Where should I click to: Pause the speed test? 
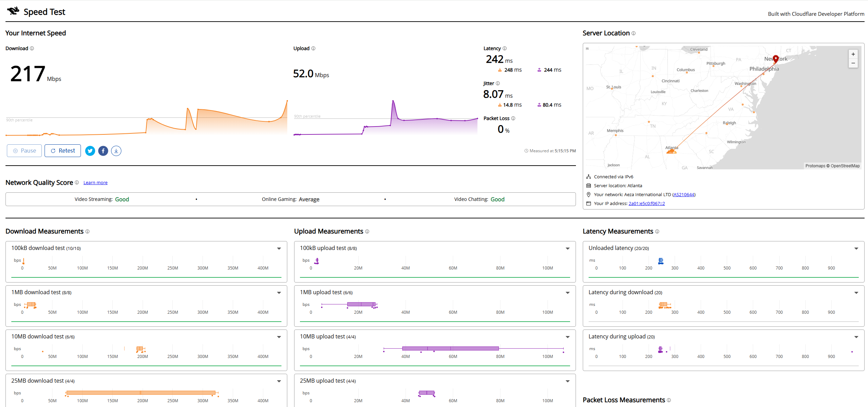tap(24, 151)
